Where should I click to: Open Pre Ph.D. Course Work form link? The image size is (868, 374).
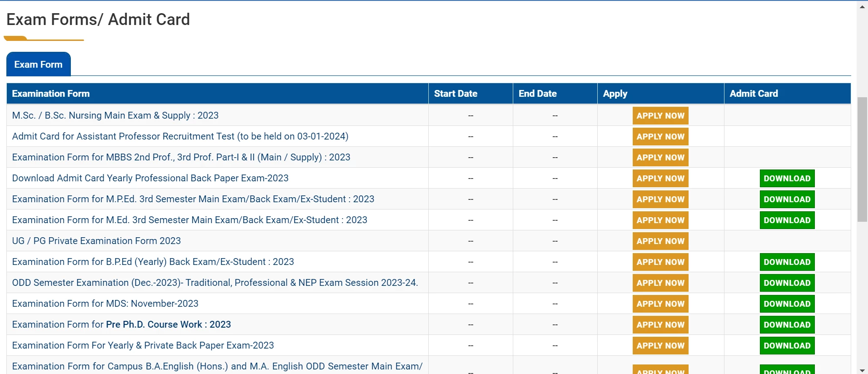(122, 324)
